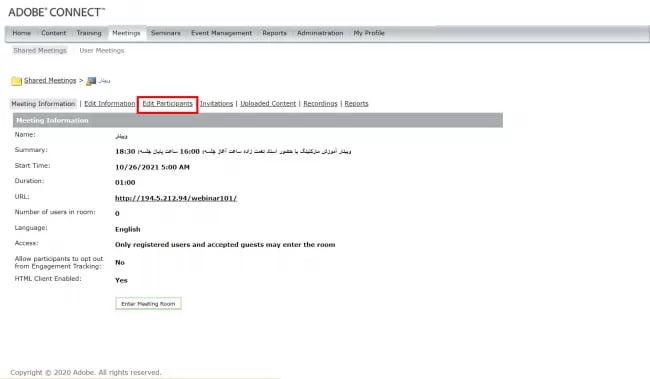Select the Meetings tab

point(126,33)
